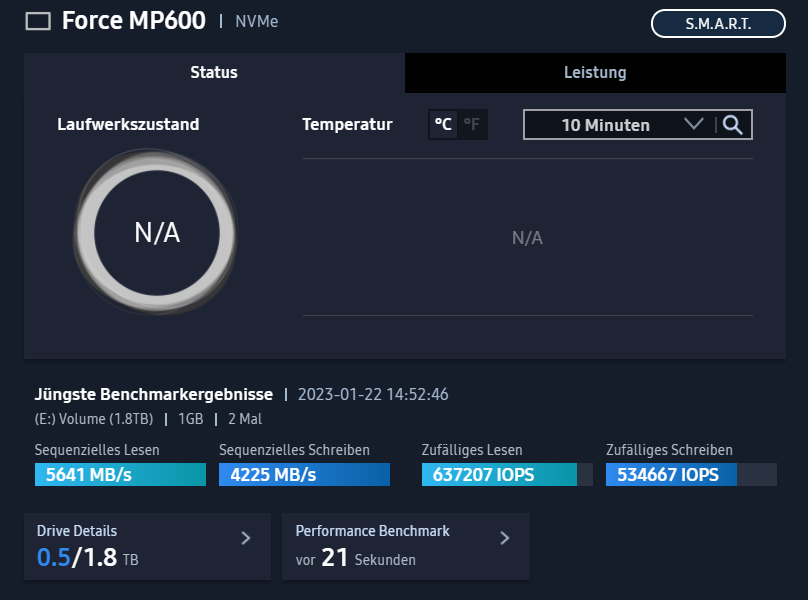
Task: Click the Sequenzielles Lesen label
Action: pyautogui.click(x=97, y=450)
